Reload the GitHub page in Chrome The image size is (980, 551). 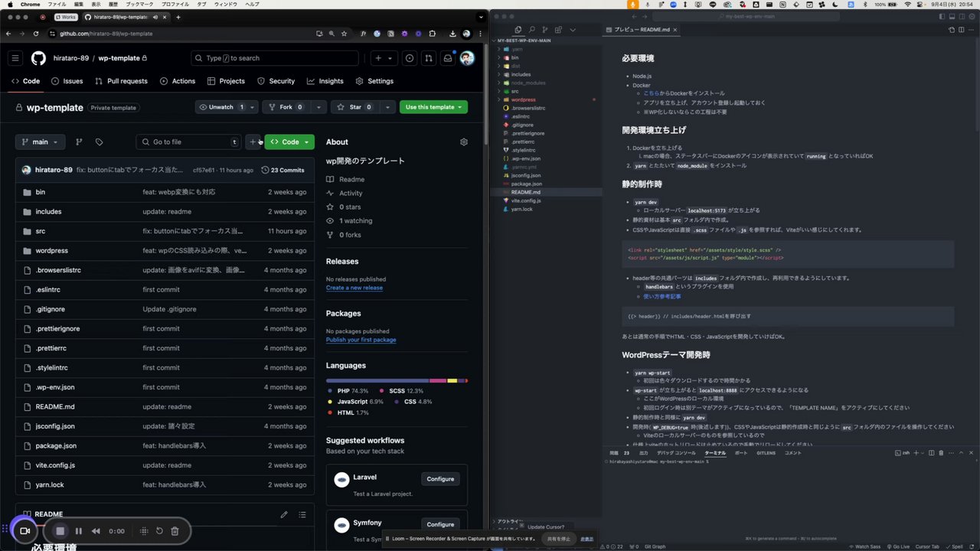point(35,34)
